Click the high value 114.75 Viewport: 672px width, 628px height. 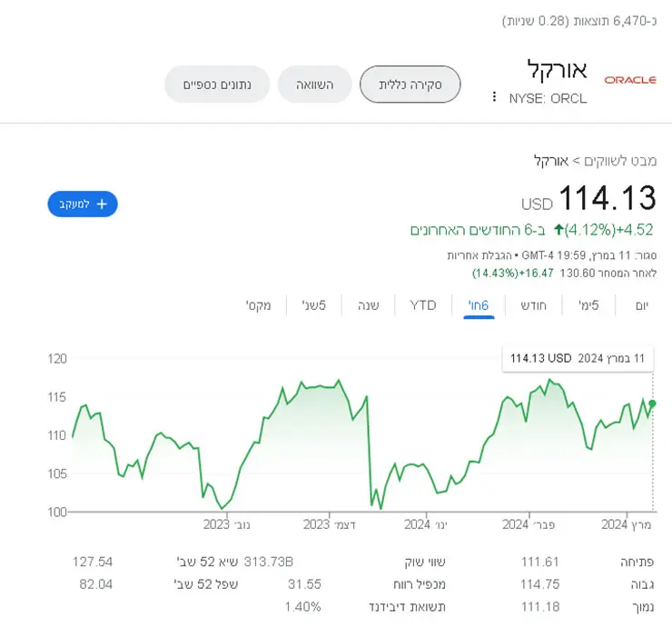click(539, 584)
